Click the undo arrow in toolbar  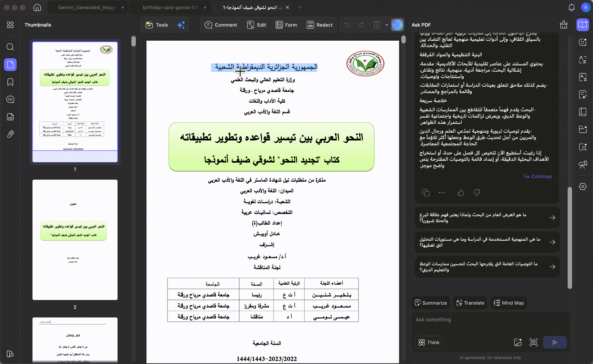pos(347,25)
